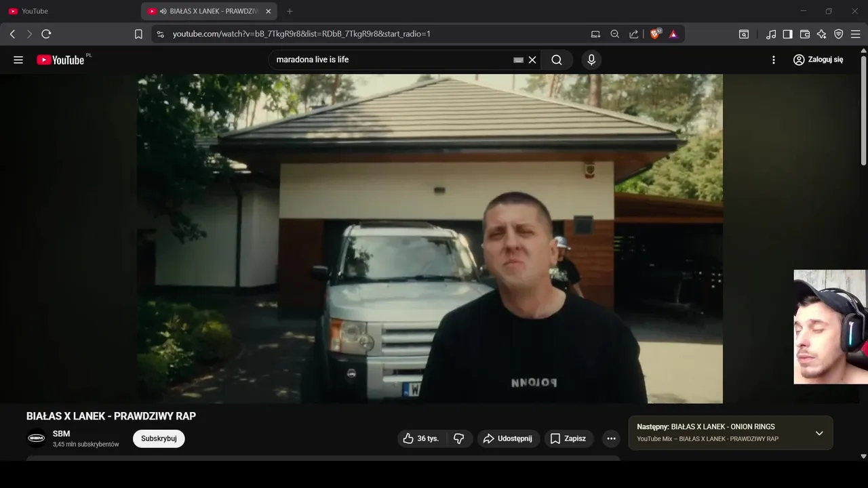The image size is (868, 488).
Task: Open the zoom level indicator
Action: 614,34
